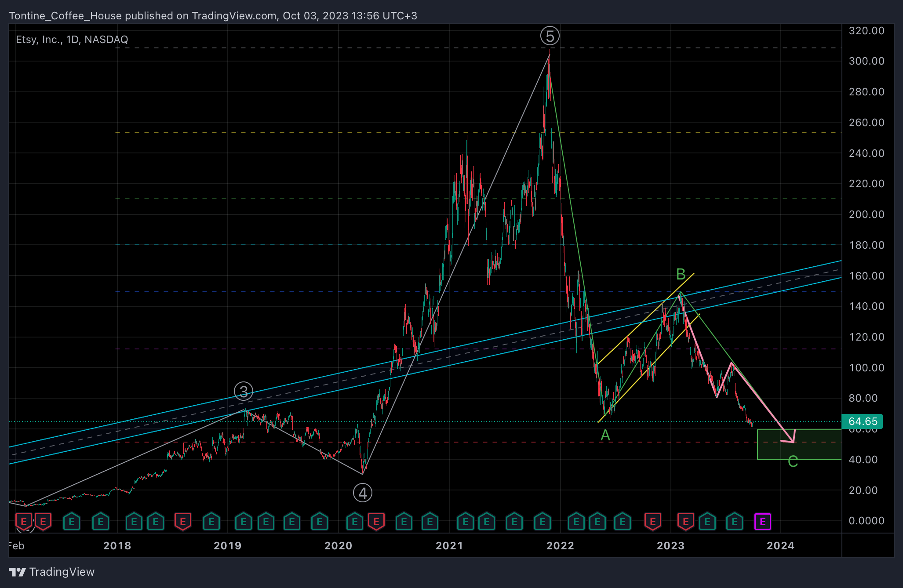The width and height of the screenshot is (903, 588).
Task: Click the TradingView logo
Action: point(18,572)
